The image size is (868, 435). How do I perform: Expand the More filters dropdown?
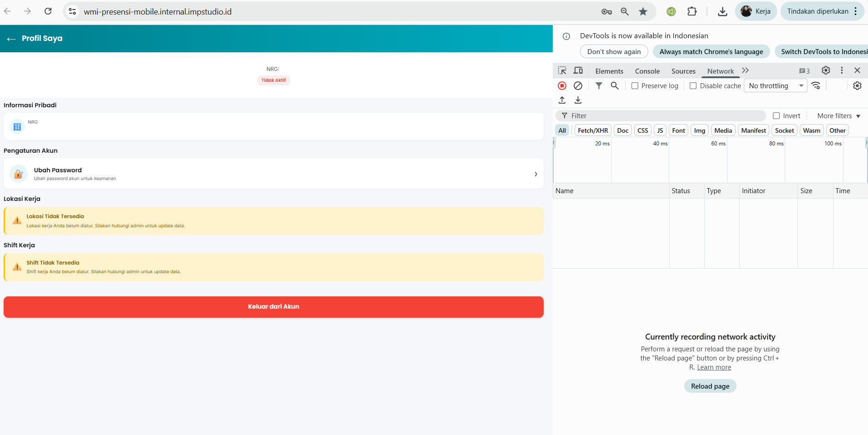pos(838,116)
